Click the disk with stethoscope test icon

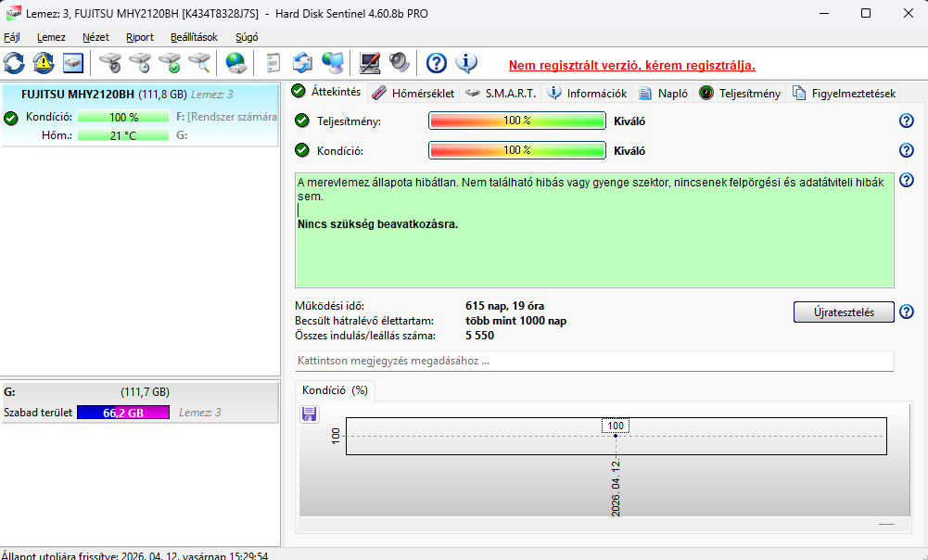[x=110, y=63]
